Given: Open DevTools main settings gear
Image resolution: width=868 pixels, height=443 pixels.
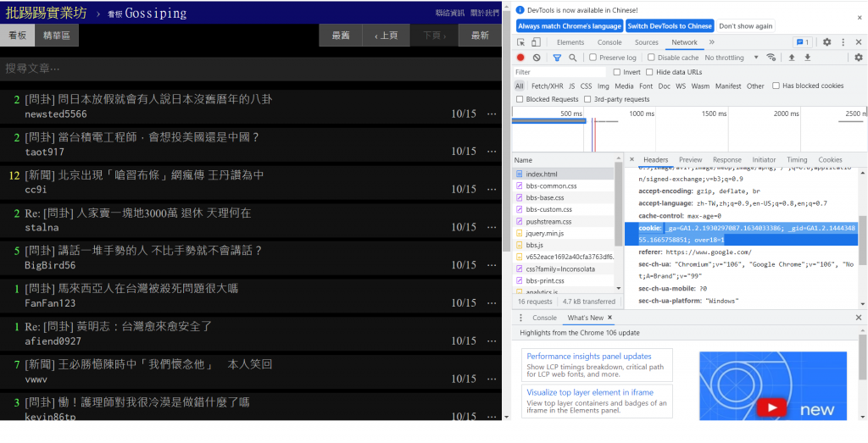Looking at the screenshot, I should coord(826,42).
